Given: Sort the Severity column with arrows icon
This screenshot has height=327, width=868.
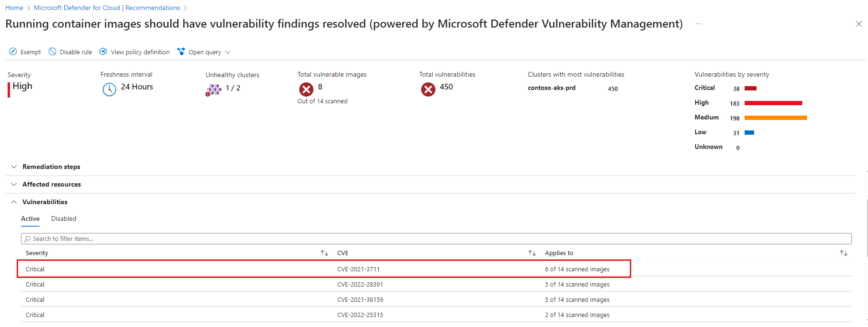Looking at the screenshot, I should coord(324,253).
